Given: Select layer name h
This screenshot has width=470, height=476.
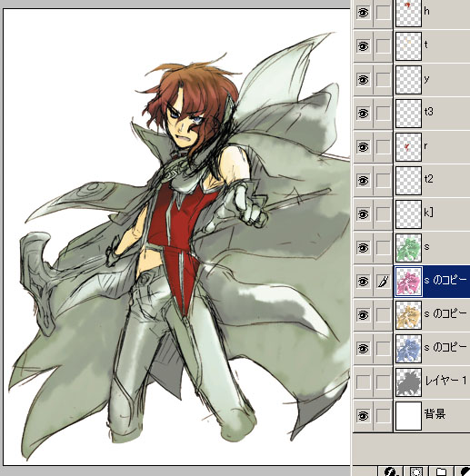Looking at the screenshot, I should pyautogui.click(x=427, y=12).
